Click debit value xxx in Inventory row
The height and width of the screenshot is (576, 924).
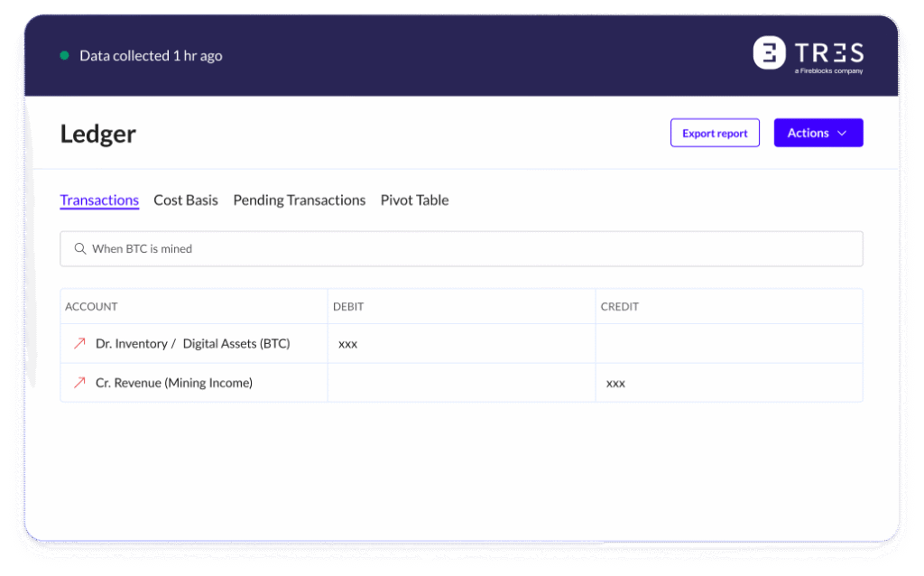coord(347,344)
